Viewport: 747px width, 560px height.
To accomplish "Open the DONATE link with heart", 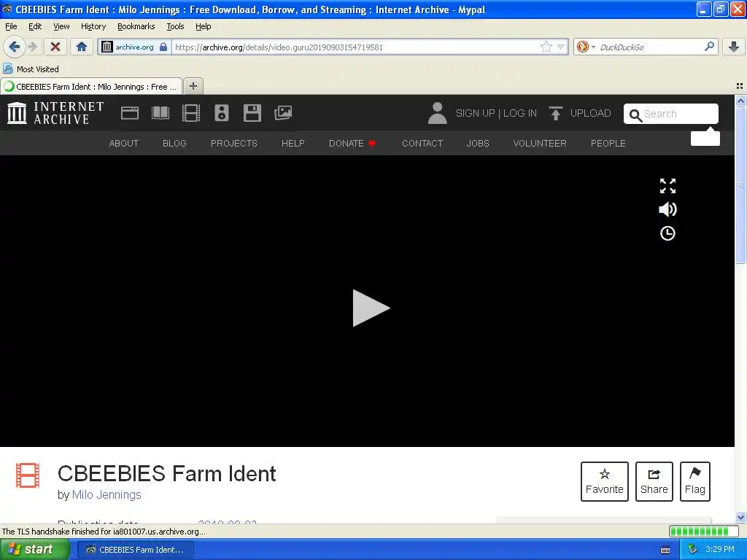I will [x=352, y=144].
